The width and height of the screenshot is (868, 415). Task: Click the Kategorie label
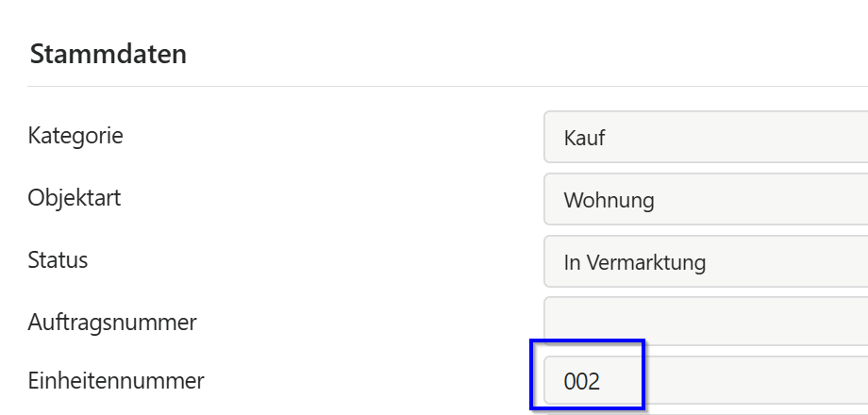pyautogui.click(x=75, y=135)
